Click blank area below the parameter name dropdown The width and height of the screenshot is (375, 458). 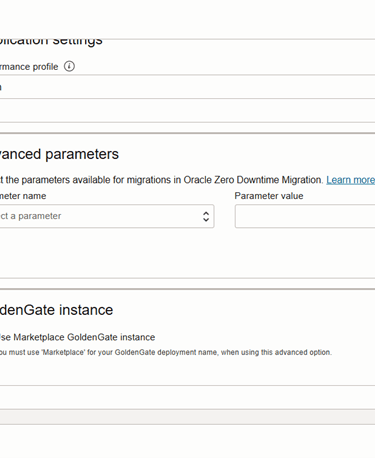[x=107, y=253]
